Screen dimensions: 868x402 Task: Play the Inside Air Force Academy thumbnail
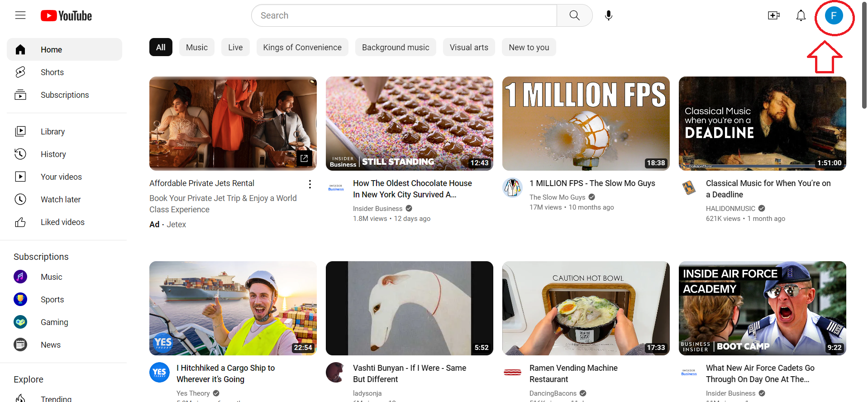(763, 308)
